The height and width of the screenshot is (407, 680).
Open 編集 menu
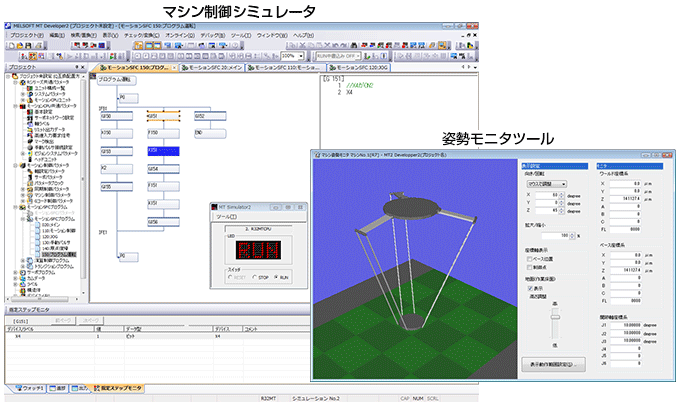57,35
